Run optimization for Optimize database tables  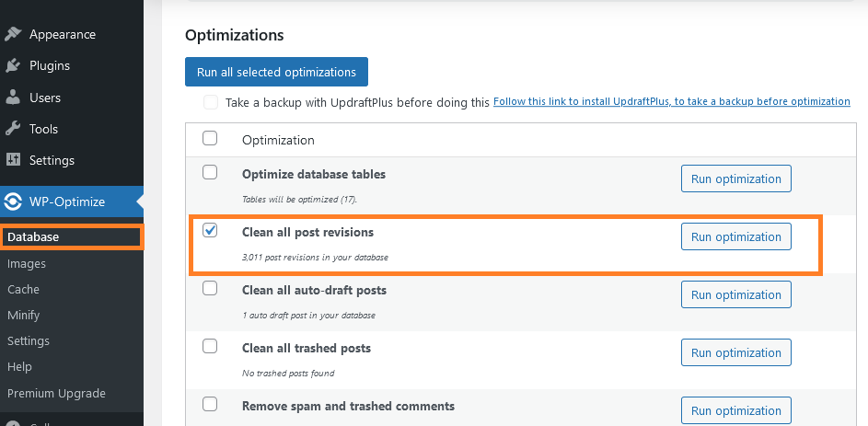pos(735,178)
